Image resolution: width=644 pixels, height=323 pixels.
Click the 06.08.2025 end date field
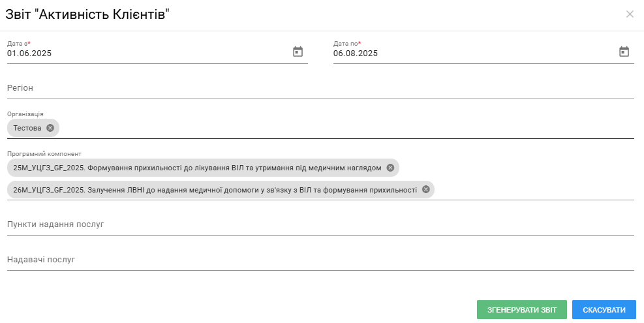(474, 54)
